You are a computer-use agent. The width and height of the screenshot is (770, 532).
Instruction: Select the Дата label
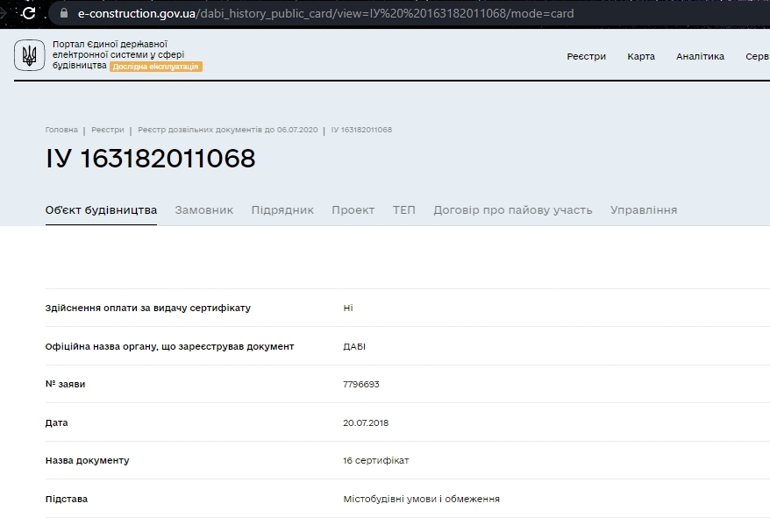coord(56,423)
